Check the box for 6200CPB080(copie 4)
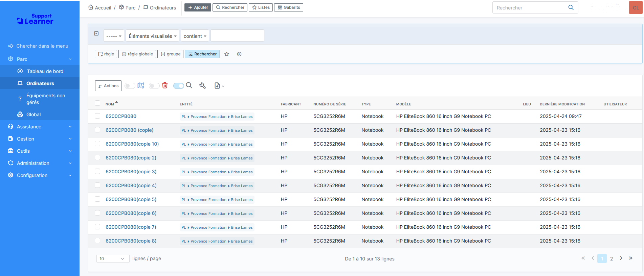Image resolution: width=644 pixels, height=276 pixels. 97,185
